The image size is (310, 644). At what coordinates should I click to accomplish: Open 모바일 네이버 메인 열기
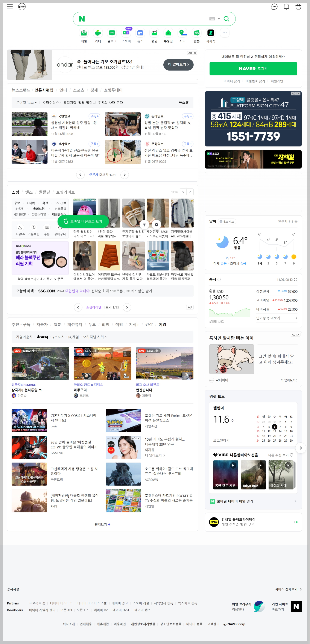point(253,501)
